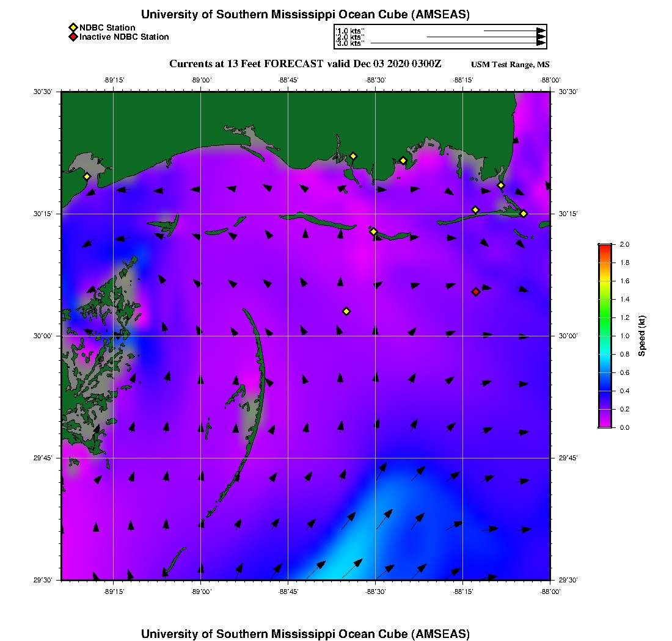Click the -88°45' longitude label on the bottom axis
Image resolution: width=672 pixels, height=641 pixels.
pos(288,592)
